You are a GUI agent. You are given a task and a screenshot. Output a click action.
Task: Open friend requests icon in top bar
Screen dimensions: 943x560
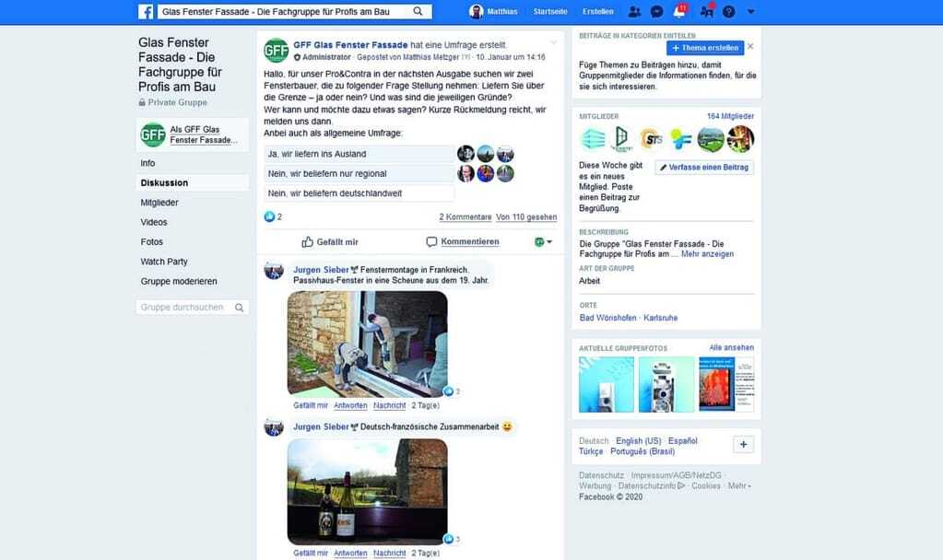[x=634, y=12]
